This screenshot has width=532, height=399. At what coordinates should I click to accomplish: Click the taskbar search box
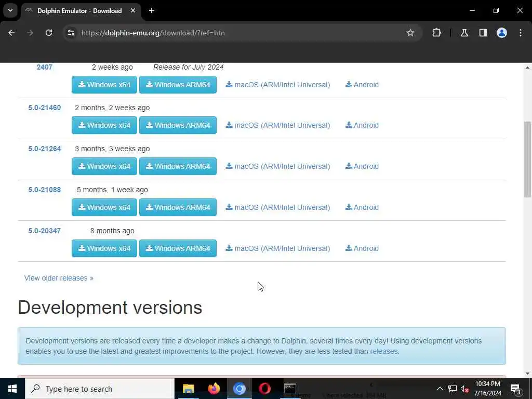coord(99,389)
